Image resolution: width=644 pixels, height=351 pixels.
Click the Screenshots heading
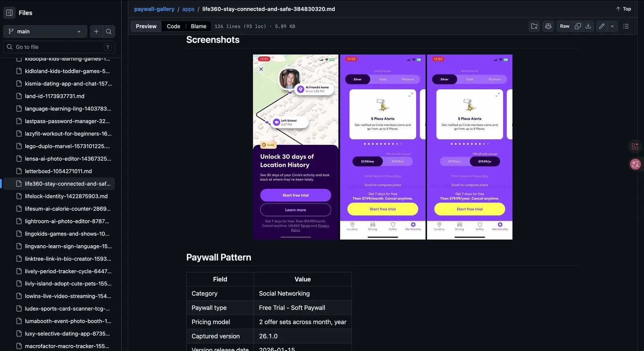213,40
